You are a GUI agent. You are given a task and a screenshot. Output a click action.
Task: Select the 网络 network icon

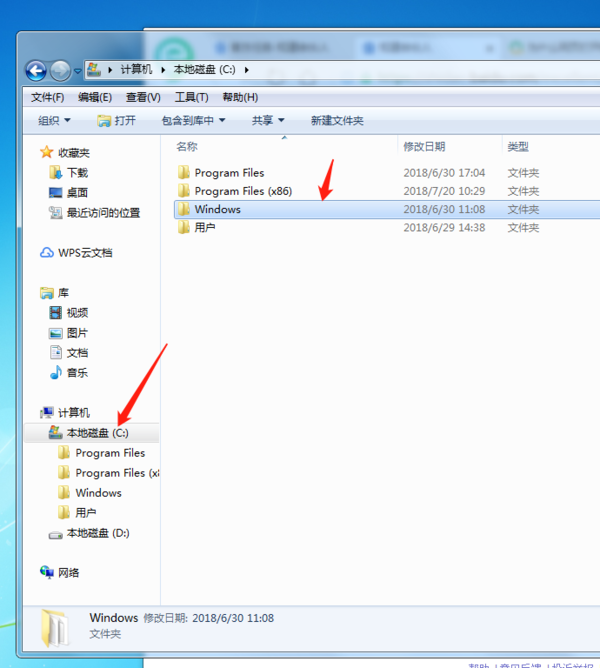pos(46,572)
